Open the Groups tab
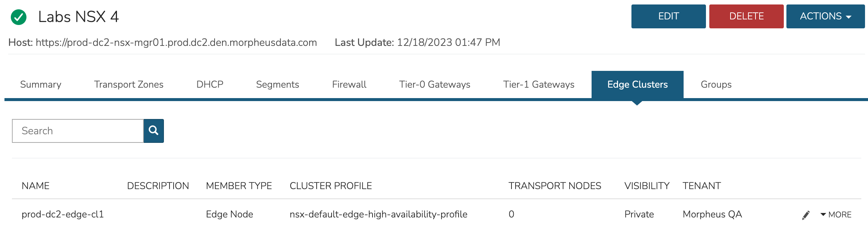Screen dimensions: 868x232 716,84
